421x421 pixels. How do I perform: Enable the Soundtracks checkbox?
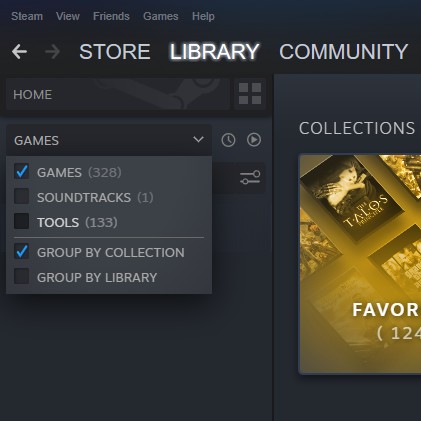22,197
